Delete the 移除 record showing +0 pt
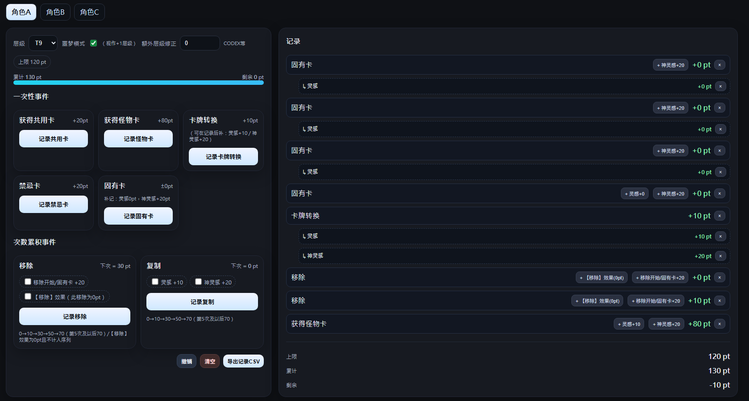The height and width of the screenshot is (401, 750). point(720,277)
